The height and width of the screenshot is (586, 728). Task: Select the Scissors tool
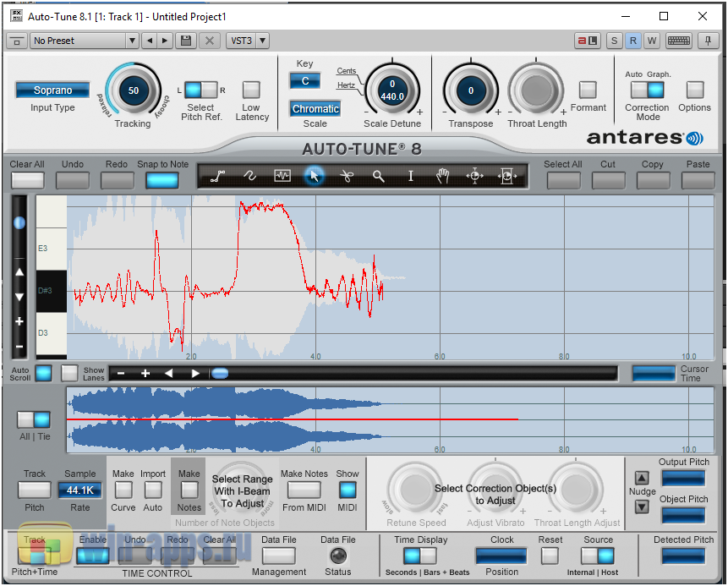347,176
